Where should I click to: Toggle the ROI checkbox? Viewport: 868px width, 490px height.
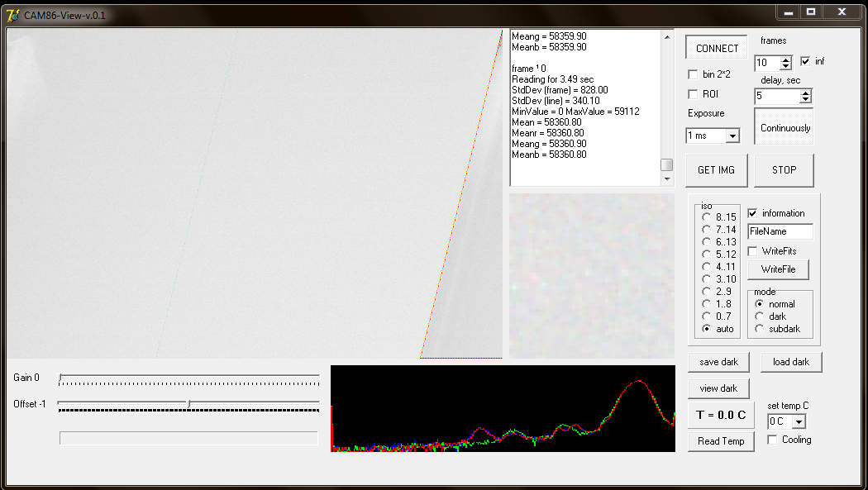coord(693,94)
